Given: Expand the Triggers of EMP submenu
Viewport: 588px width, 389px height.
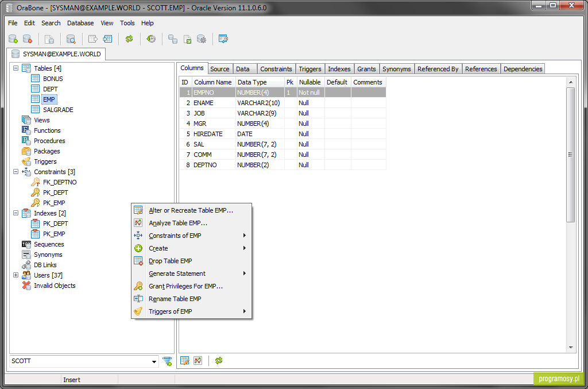Looking at the screenshot, I should [x=245, y=311].
